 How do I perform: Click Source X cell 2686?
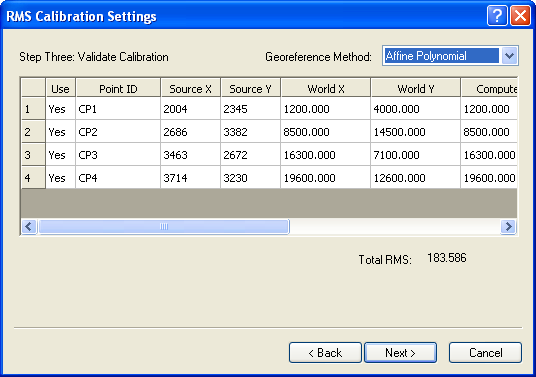(x=190, y=132)
